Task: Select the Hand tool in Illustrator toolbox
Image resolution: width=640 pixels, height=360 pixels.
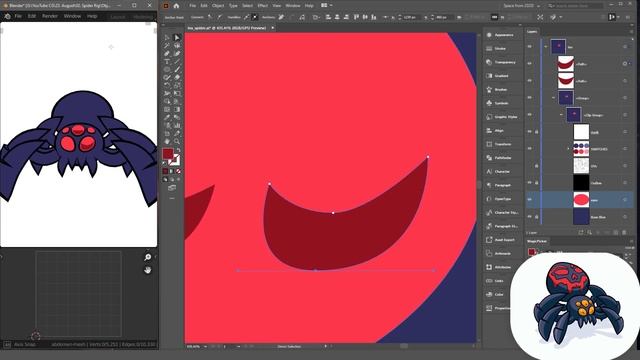Action: pos(167,141)
